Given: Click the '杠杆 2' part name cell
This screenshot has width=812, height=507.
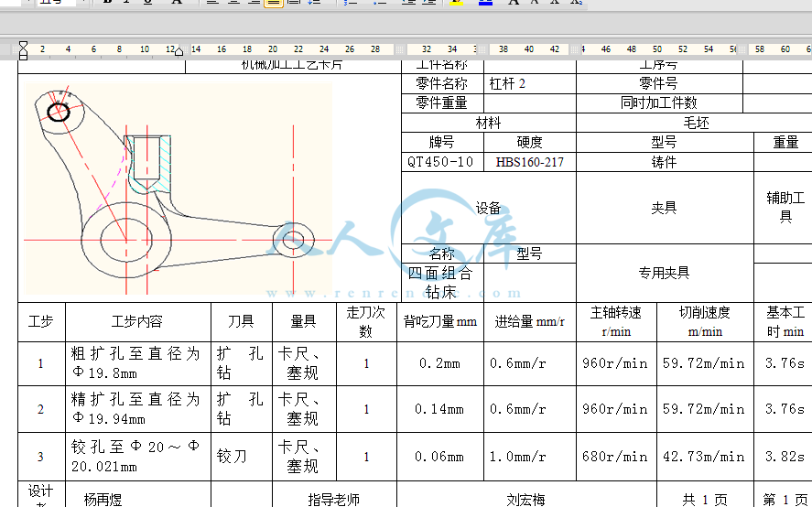Looking at the screenshot, I should coord(530,83).
